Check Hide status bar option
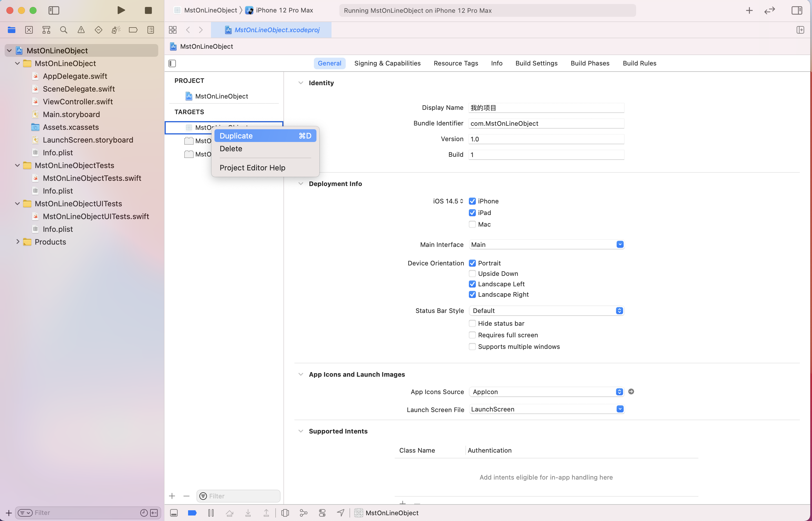812x521 pixels. [x=472, y=323]
